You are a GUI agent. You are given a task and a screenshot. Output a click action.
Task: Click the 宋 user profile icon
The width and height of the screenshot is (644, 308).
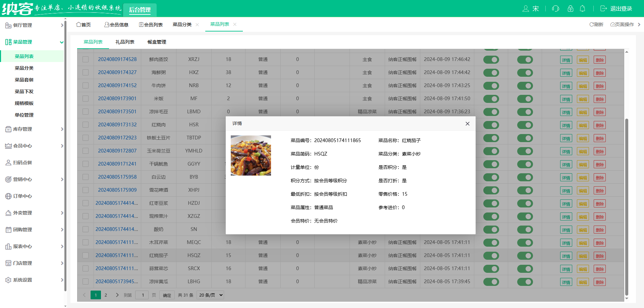point(526,9)
